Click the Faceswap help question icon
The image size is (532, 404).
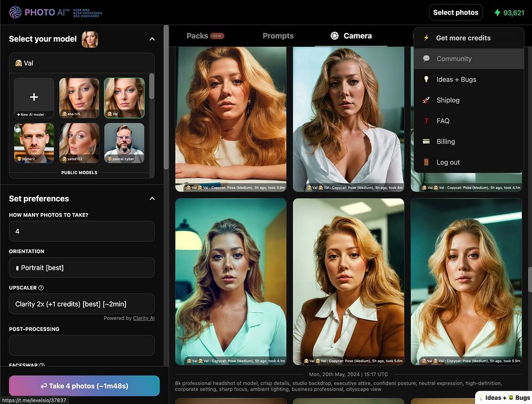(x=41, y=365)
